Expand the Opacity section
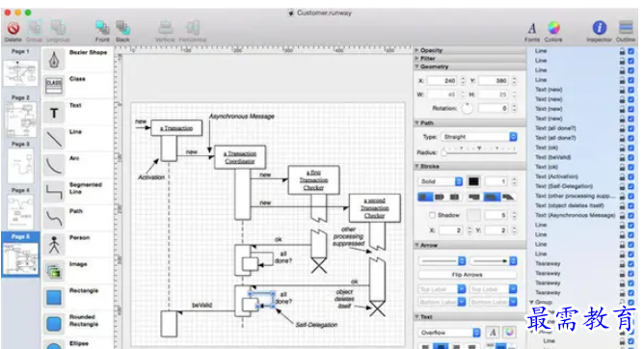Screen dimensions: 644x349 pos(416,50)
